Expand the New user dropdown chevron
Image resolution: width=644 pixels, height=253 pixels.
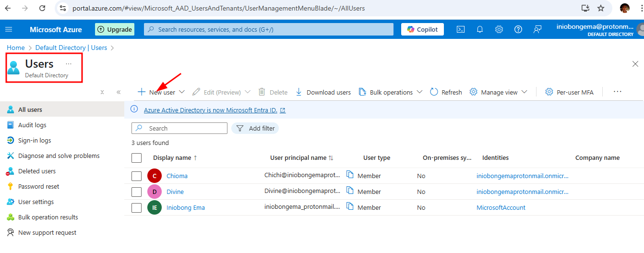click(x=182, y=92)
